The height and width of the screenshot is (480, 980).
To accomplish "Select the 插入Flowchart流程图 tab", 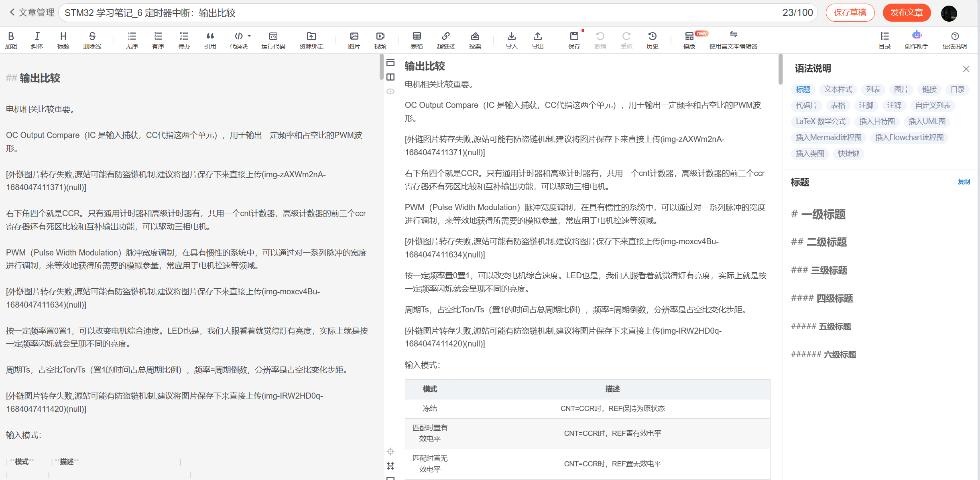I will (x=909, y=138).
